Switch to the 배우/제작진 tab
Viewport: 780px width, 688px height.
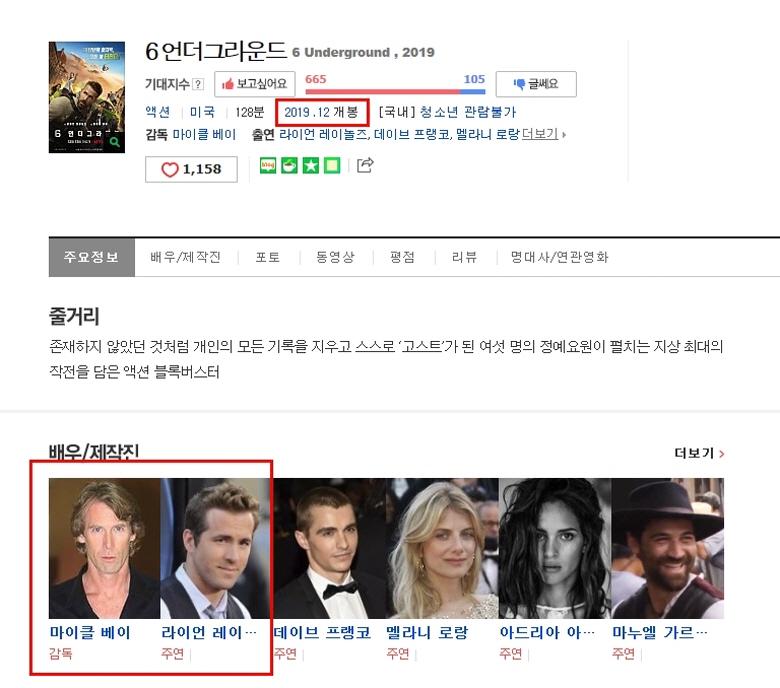(185, 257)
